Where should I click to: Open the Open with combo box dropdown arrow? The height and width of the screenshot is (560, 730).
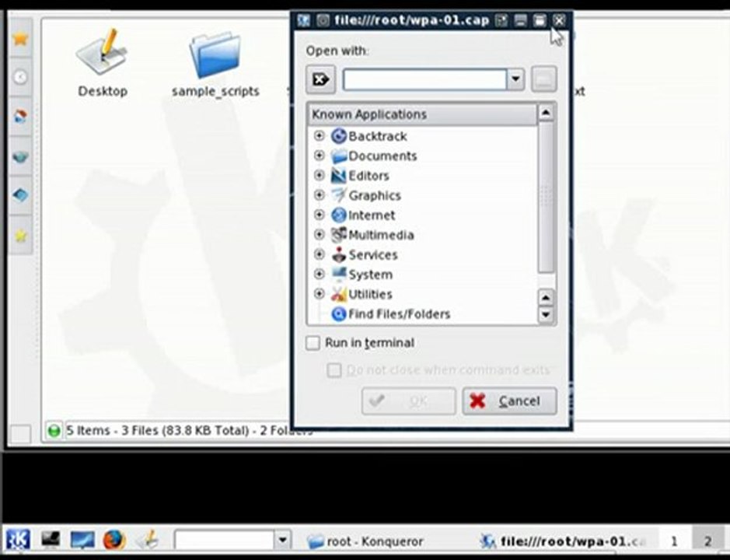pos(516,79)
